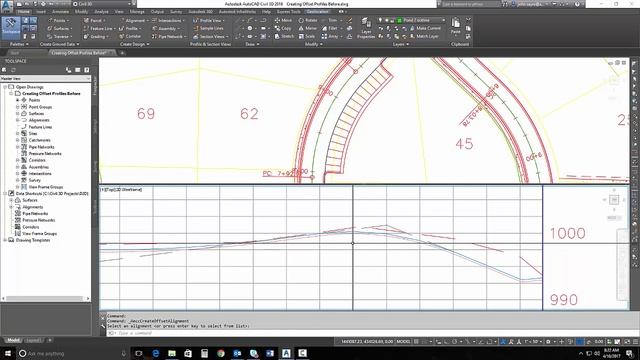Open the Grading dropdown in ribbon
Screen dimensions: 640x360
coord(96,37)
